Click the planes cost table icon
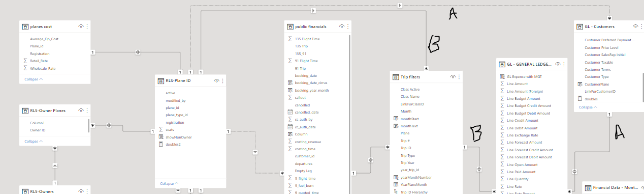Image resolution: width=644 pixels, height=194 pixels. click(x=25, y=26)
